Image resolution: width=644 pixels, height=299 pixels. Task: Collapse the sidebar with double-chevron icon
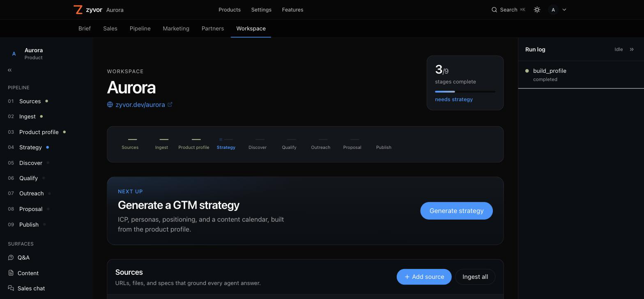[x=9, y=70]
